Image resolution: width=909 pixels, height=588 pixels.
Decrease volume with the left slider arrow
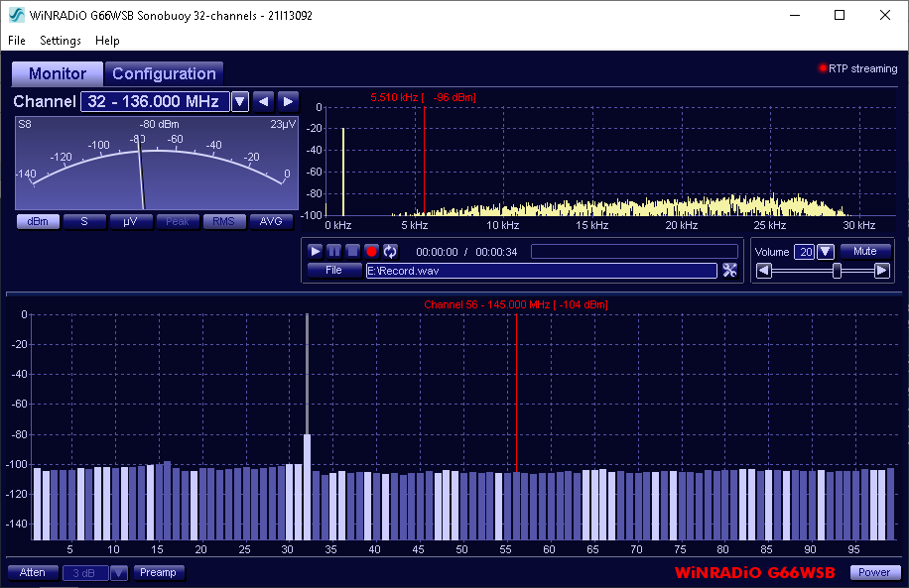pos(763,271)
